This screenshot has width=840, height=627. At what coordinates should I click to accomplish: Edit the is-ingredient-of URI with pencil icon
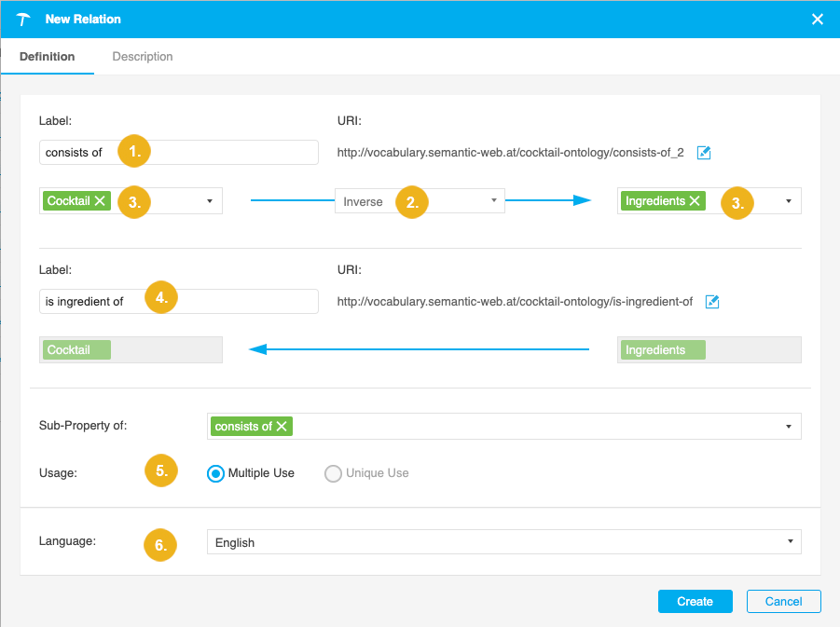click(712, 302)
